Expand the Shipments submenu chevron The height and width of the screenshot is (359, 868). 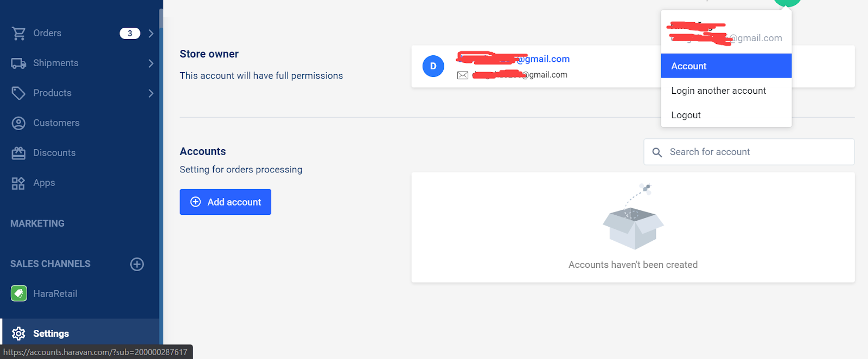click(151, 63)
